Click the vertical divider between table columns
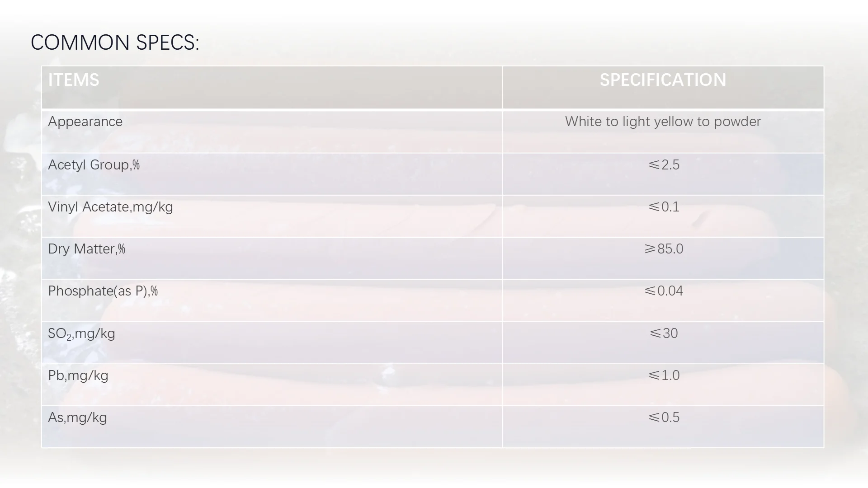 point(503,257)
